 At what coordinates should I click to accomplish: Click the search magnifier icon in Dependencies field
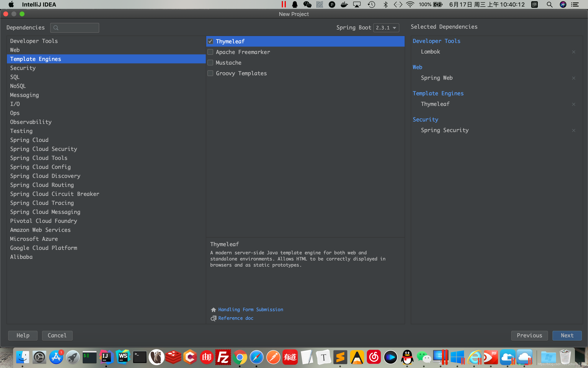(56, 28)
